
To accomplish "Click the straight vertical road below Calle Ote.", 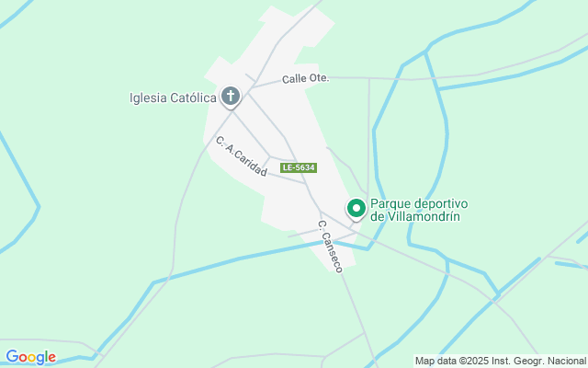I will tap(368, 135).
